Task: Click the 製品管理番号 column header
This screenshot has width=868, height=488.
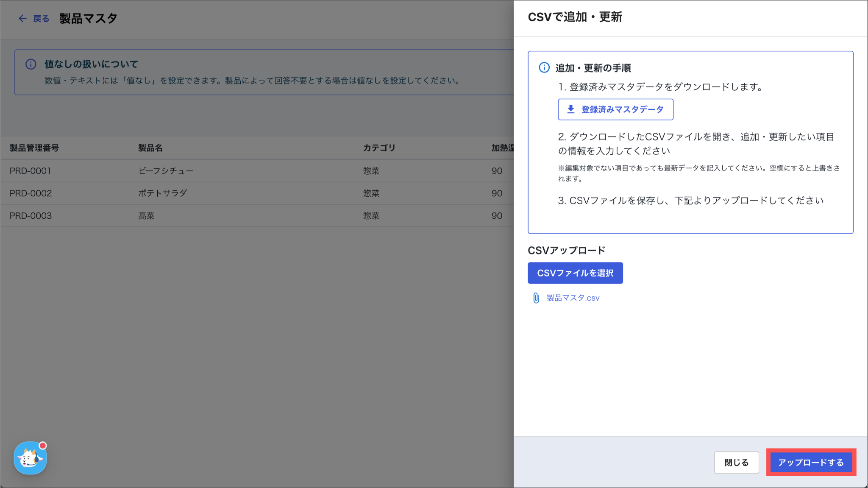Action: click(x=34, y=148)
